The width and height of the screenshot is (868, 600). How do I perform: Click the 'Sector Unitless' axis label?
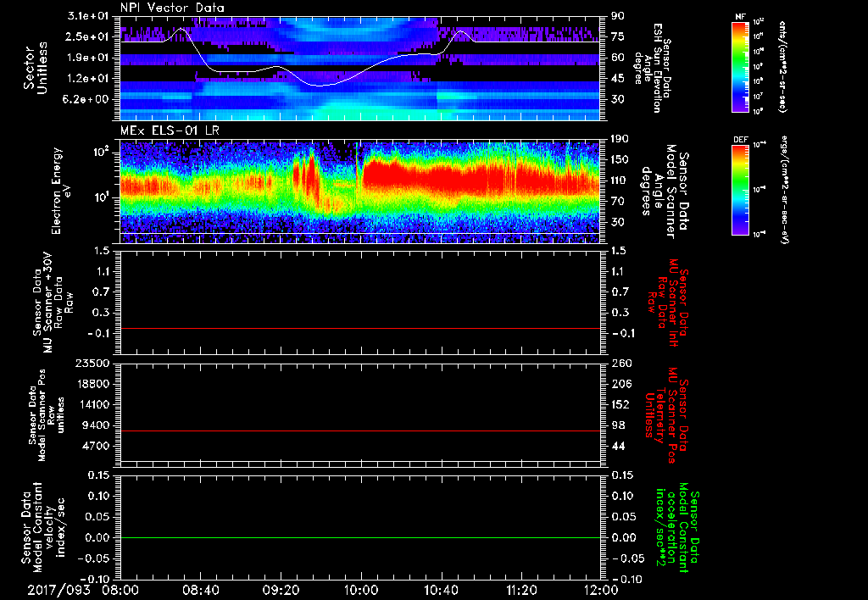point(36,68)
